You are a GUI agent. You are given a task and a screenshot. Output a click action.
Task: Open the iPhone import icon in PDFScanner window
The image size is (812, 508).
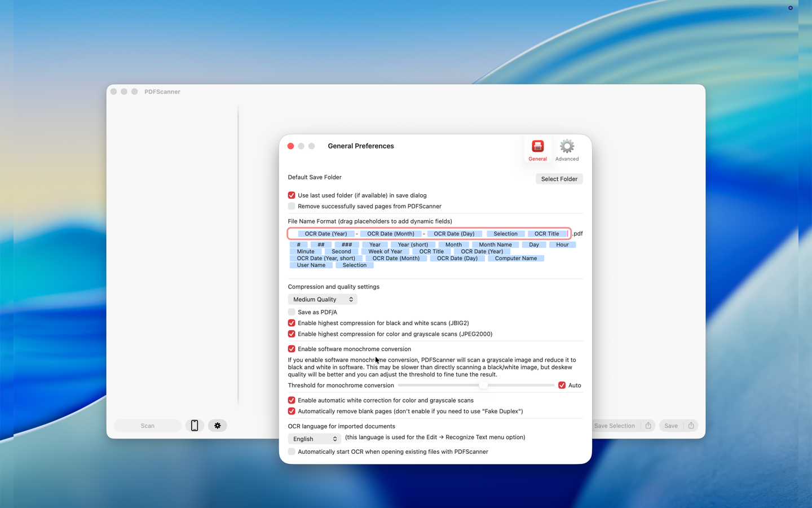point(195,426)
